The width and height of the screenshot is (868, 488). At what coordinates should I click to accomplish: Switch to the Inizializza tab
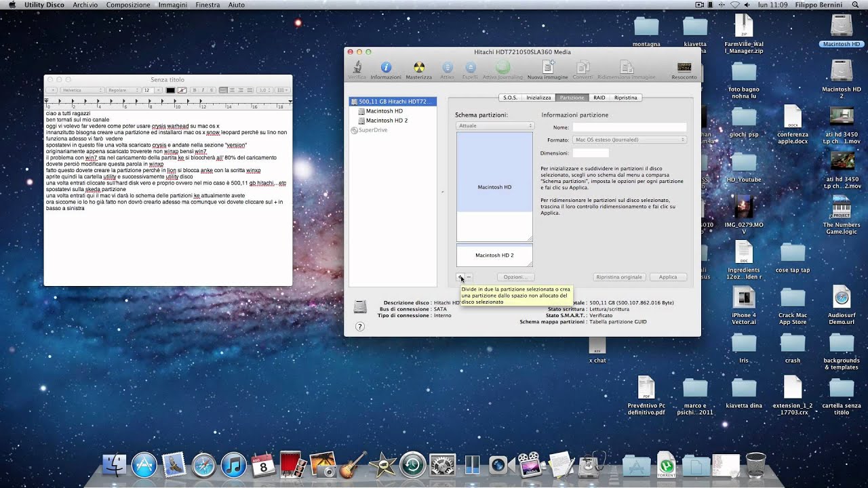click(539, 98)
